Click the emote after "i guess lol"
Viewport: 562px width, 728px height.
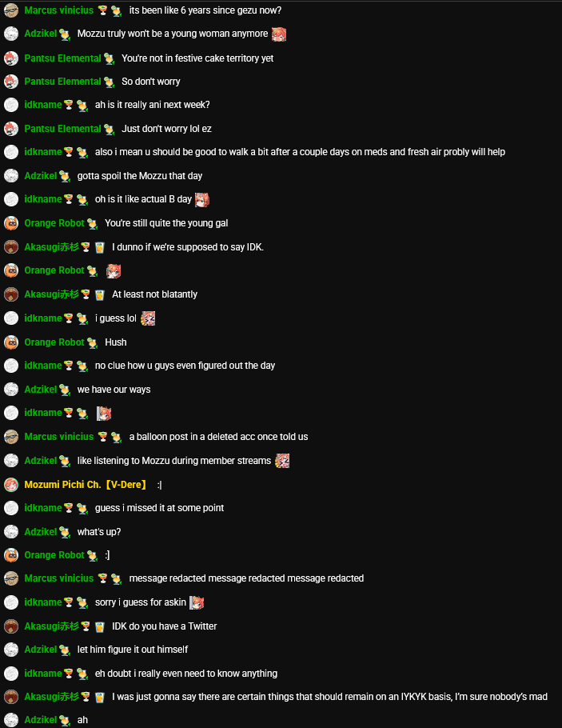148,318
